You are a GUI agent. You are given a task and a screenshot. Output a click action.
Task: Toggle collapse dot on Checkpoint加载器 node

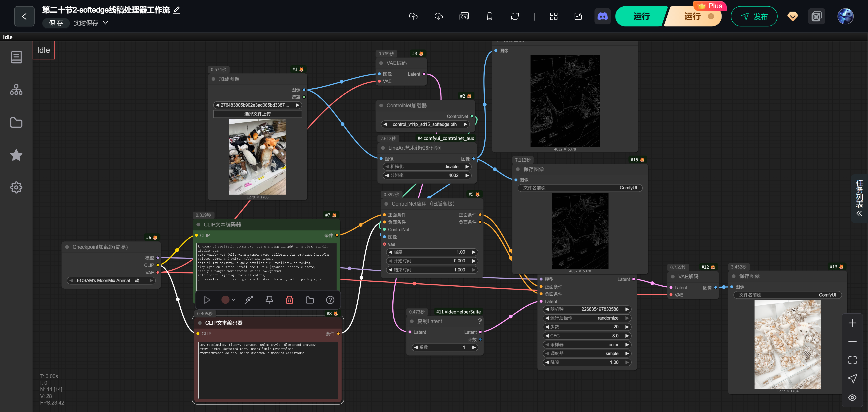[x=67, y=247]
